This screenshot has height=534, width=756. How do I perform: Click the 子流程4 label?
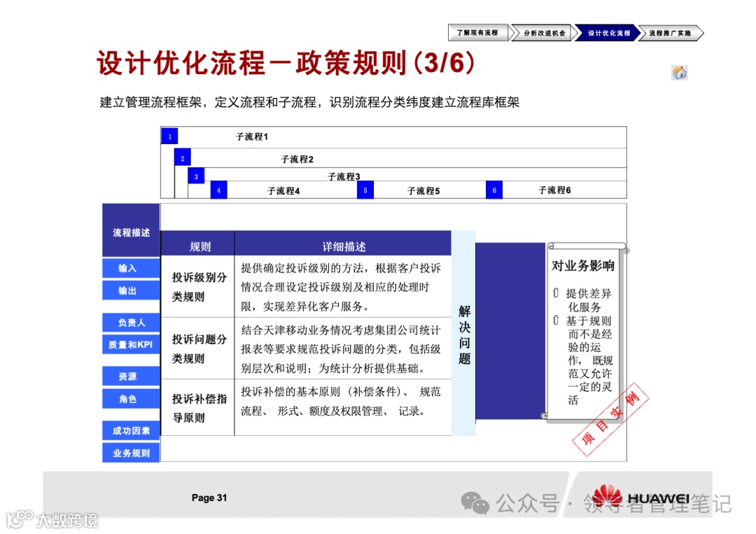(283, 191)
